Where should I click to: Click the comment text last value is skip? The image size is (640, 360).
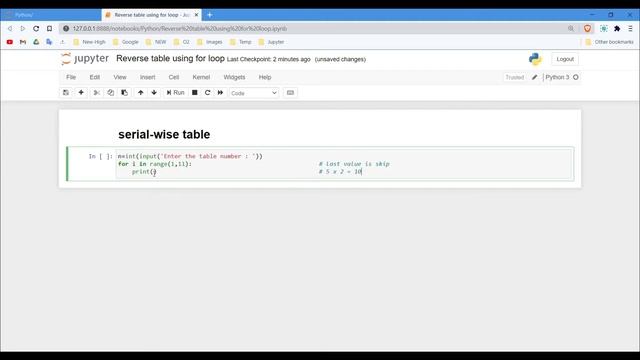coord(354,164)
